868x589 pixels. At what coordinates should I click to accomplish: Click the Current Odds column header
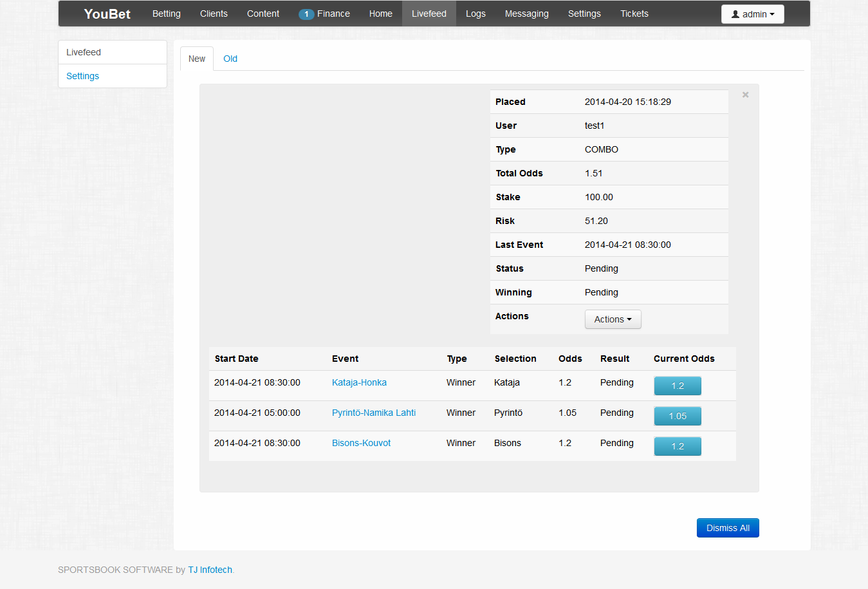[684, 359]
